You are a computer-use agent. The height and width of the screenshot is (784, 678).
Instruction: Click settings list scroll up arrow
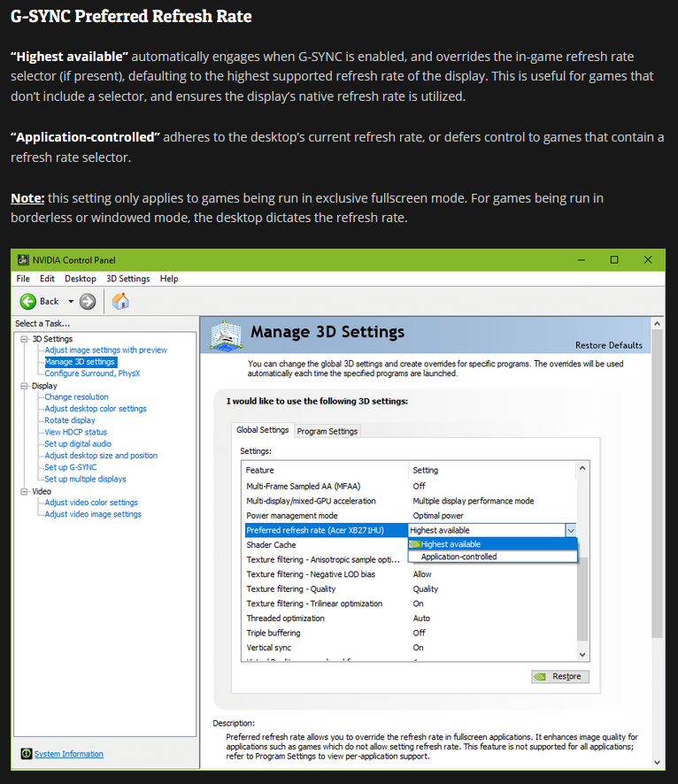click(x=582, y=468)
